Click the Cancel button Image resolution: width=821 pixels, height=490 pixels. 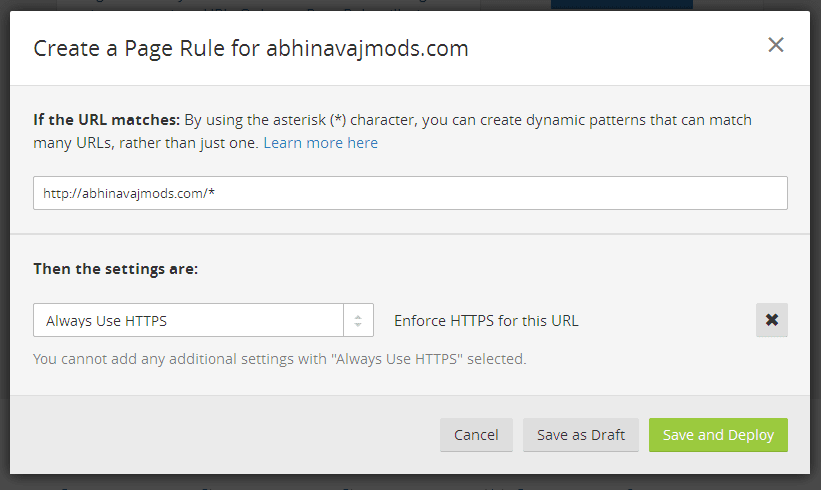click(476, 435)
